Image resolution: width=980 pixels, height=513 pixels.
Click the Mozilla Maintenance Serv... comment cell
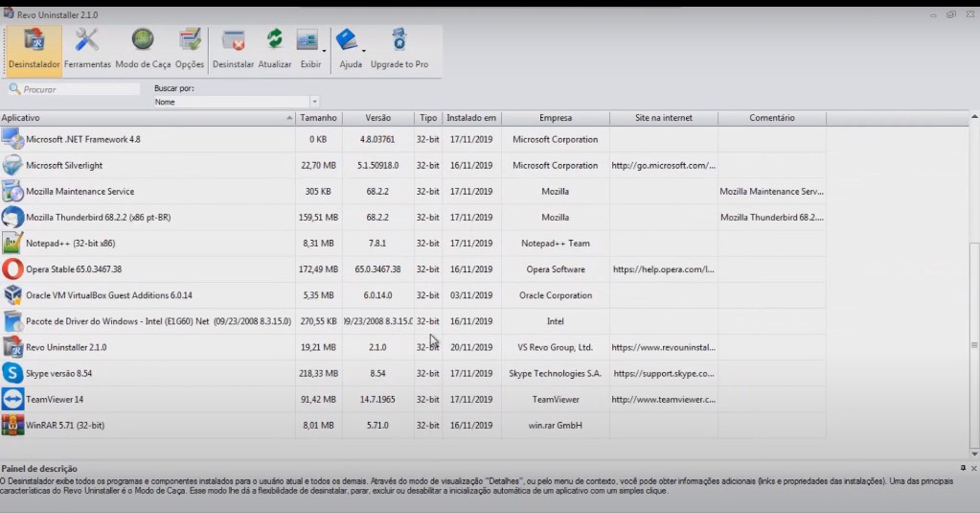772,191
